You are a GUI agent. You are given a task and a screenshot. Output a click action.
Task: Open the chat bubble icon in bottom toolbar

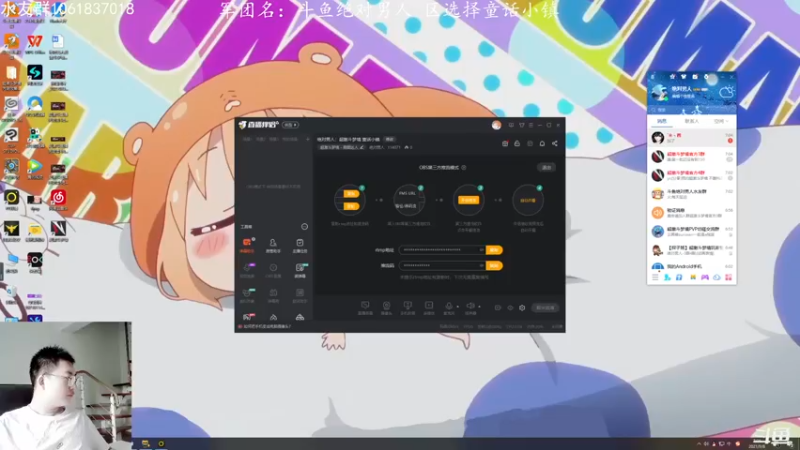(365, 308)
